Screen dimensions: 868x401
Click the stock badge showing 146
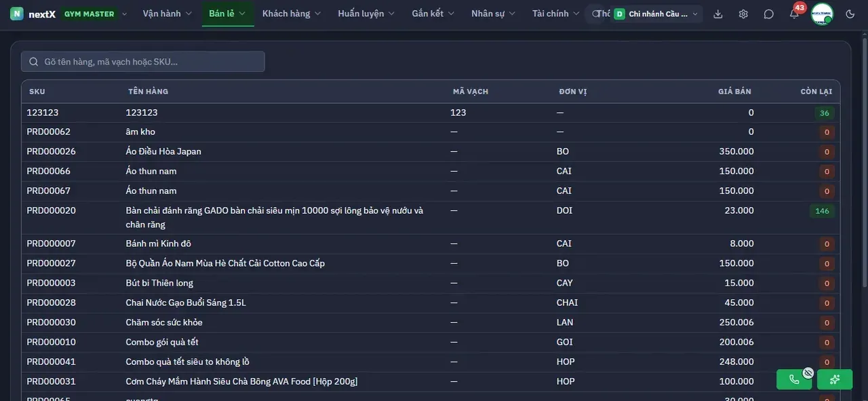pyautogui.click(x=822, y=211)
